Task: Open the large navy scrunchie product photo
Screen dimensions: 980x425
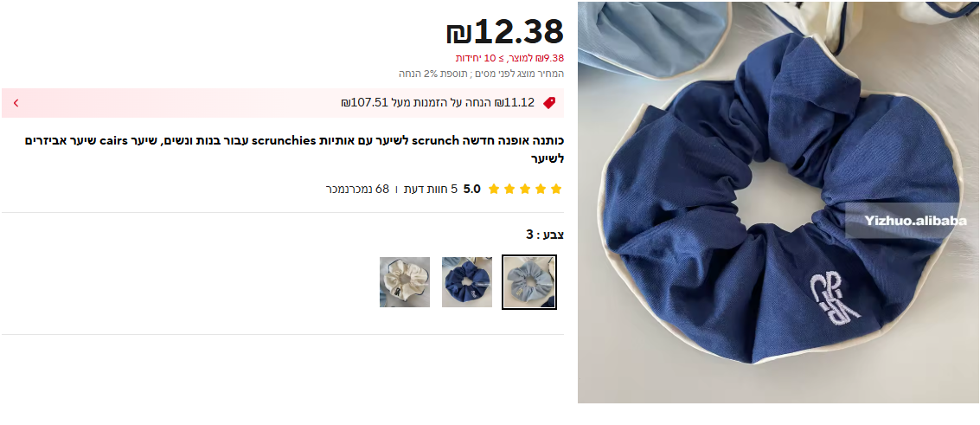Action: pos(778,203)
